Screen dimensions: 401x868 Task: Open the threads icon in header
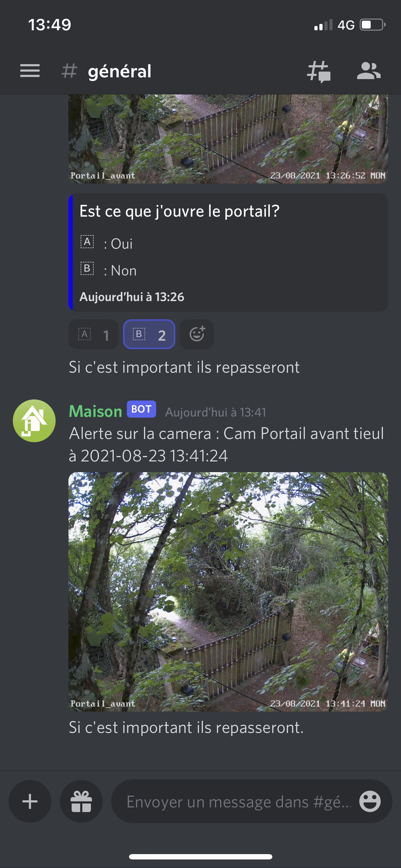click(319, 71)
